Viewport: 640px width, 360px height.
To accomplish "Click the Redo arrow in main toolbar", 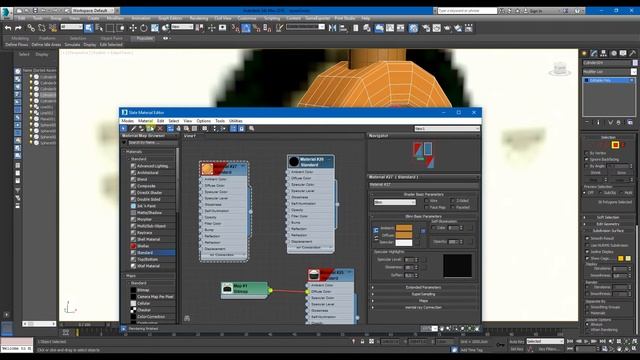I will coord(18,28).
